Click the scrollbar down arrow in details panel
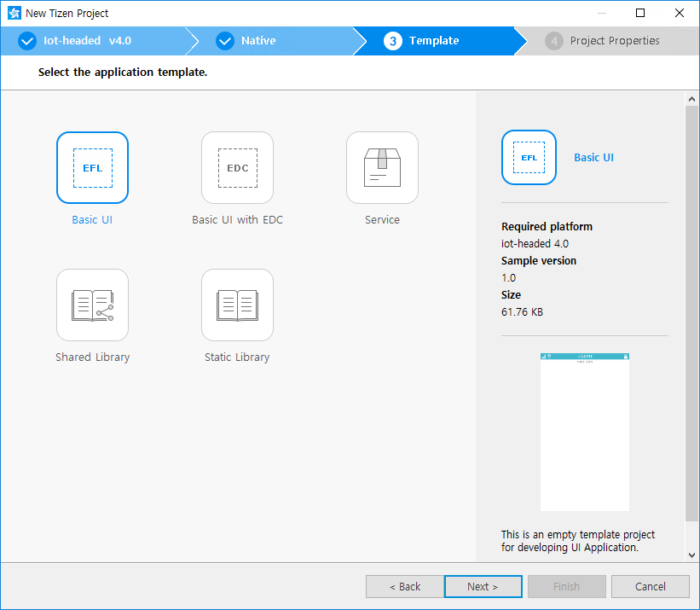700x610 pixels. pos(691,555)
